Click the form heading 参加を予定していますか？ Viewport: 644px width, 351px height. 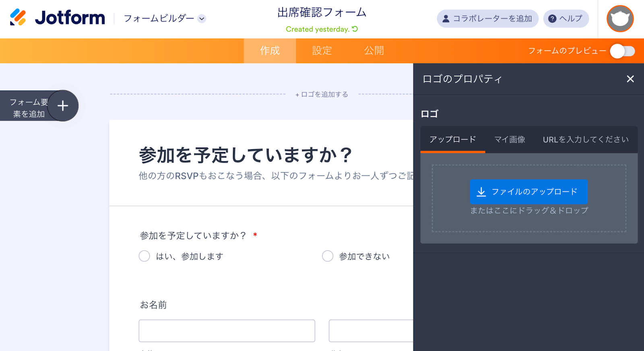click(246, 155)
